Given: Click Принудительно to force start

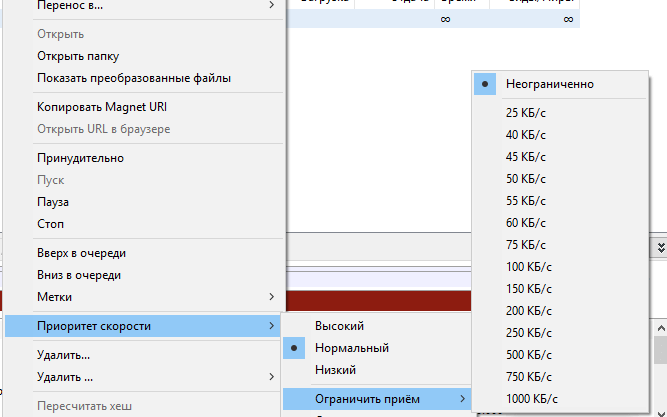Looking at the screenshot, I should point(80,158).
